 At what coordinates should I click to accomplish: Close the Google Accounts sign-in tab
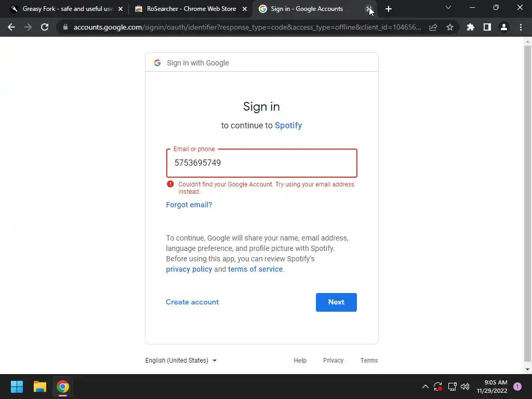368,9
